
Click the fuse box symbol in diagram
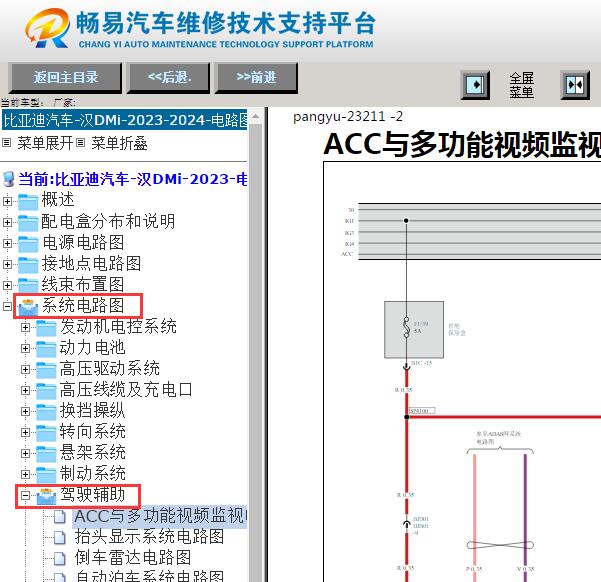click(x=414, y=330)
